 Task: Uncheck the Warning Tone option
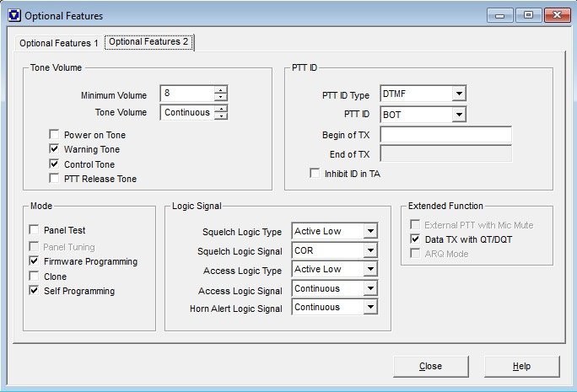point(55,149)
